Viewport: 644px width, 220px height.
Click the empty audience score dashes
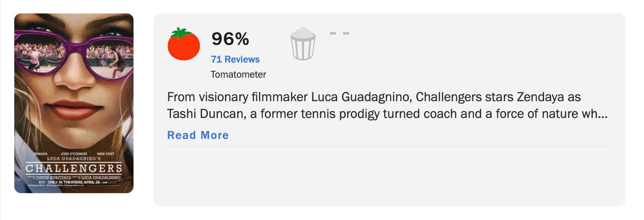[339, 33]
